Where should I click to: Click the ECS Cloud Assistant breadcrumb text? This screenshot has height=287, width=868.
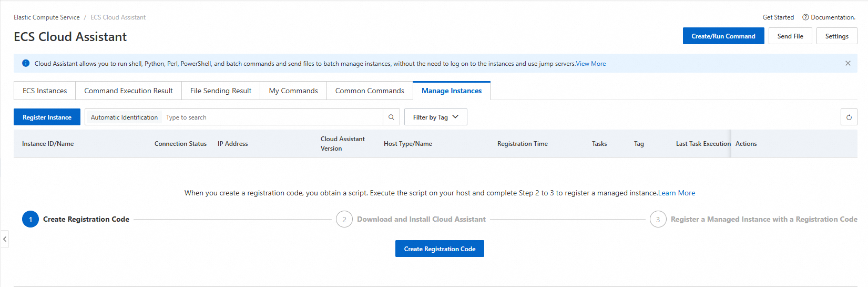[118, 17]
